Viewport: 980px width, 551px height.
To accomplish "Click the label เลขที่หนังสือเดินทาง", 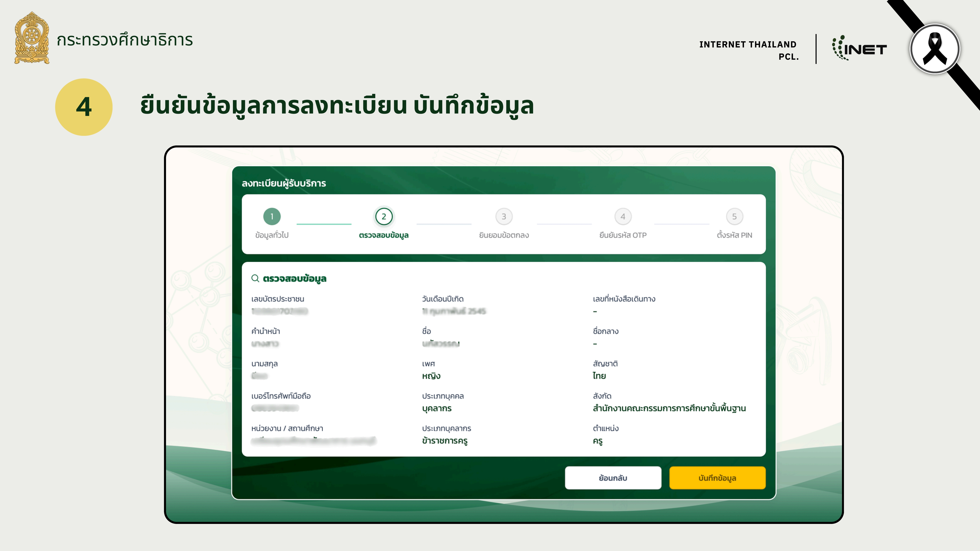I will coord(624,299).
